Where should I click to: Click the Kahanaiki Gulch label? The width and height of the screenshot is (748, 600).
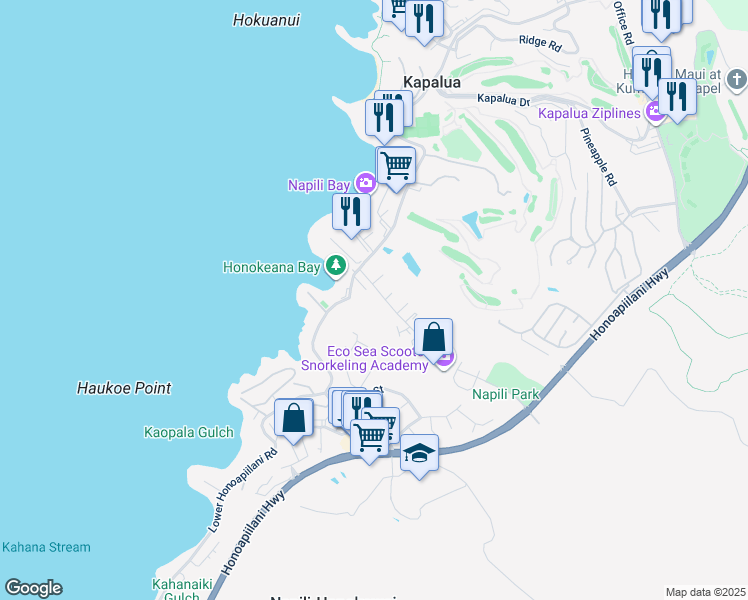pos(182,590)
